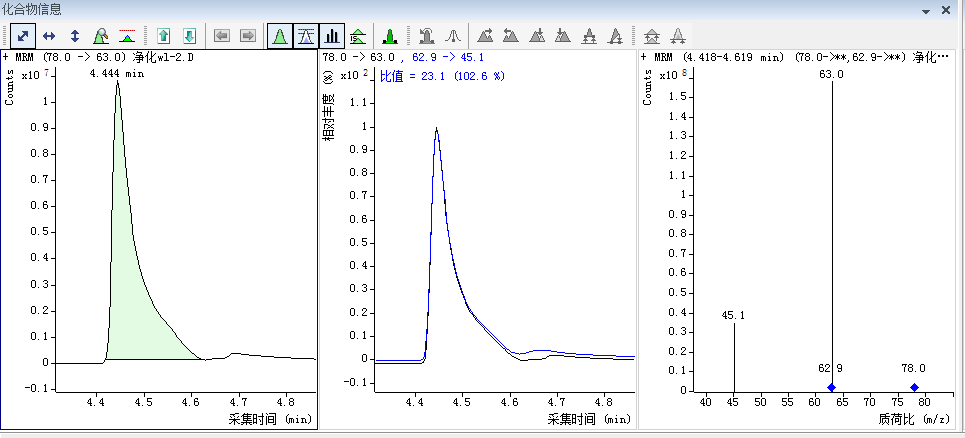Click the gray left arrow button
The image size is (965, 438).
(222, 36)
